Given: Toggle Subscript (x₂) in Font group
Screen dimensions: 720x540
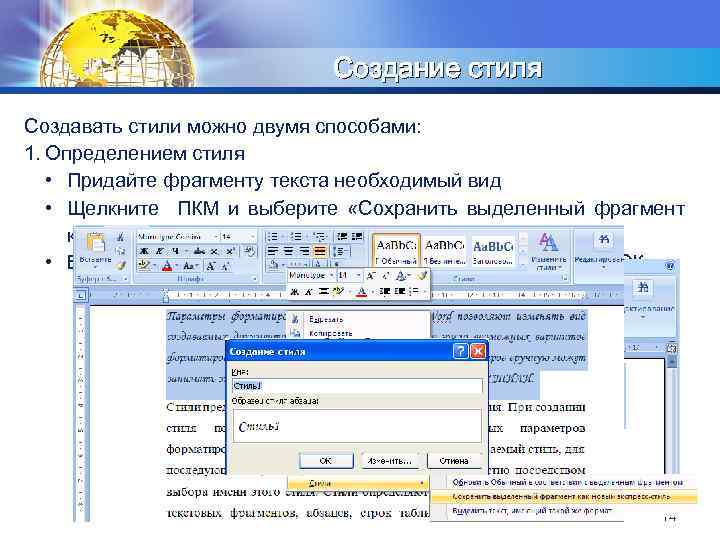Looking at the screenshot, I should tap(214, 251).
